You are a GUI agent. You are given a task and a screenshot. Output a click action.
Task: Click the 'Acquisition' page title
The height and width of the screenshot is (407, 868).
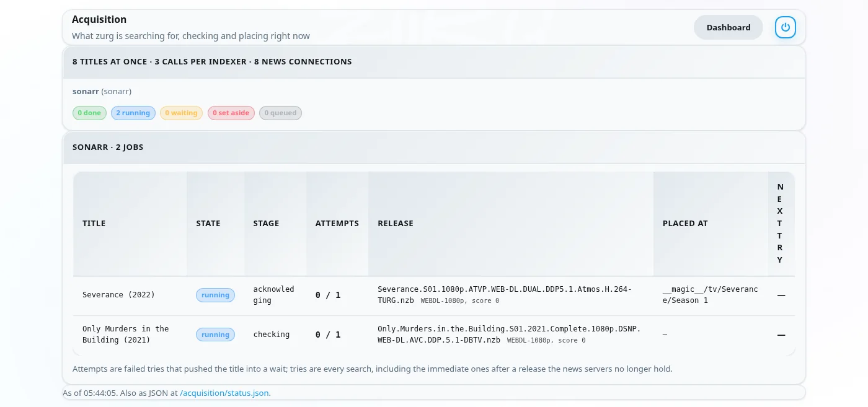(99, 20)
